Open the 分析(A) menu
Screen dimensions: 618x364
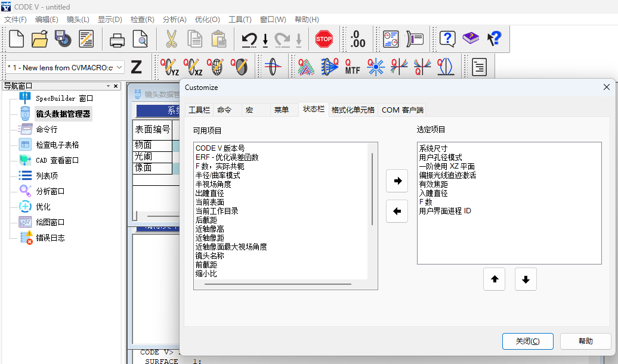(174, 20)
